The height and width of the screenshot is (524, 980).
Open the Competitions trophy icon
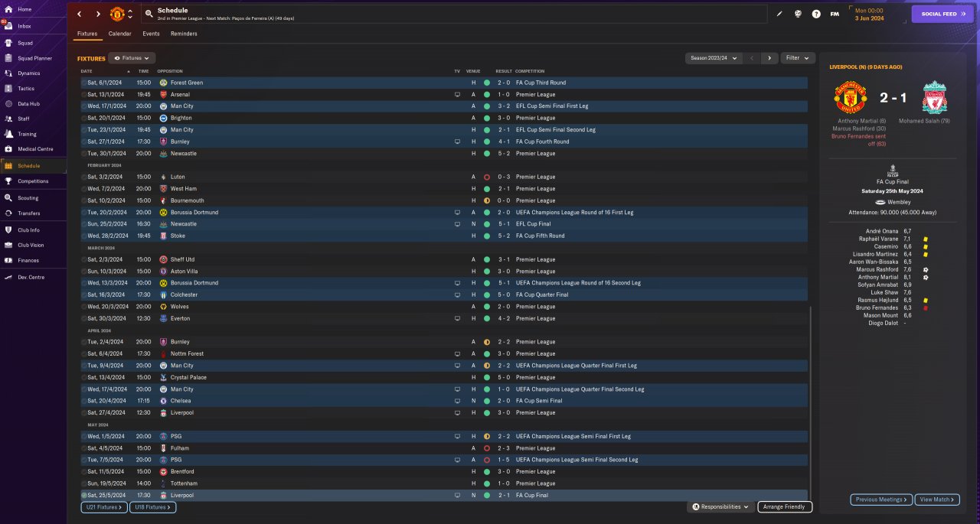(x=8, y=181)
